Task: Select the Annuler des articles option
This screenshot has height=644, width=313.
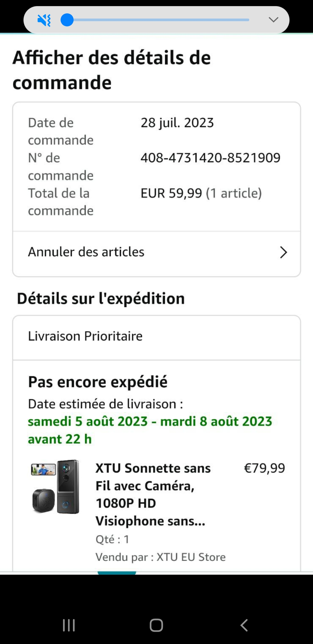Action: [86, 252]
